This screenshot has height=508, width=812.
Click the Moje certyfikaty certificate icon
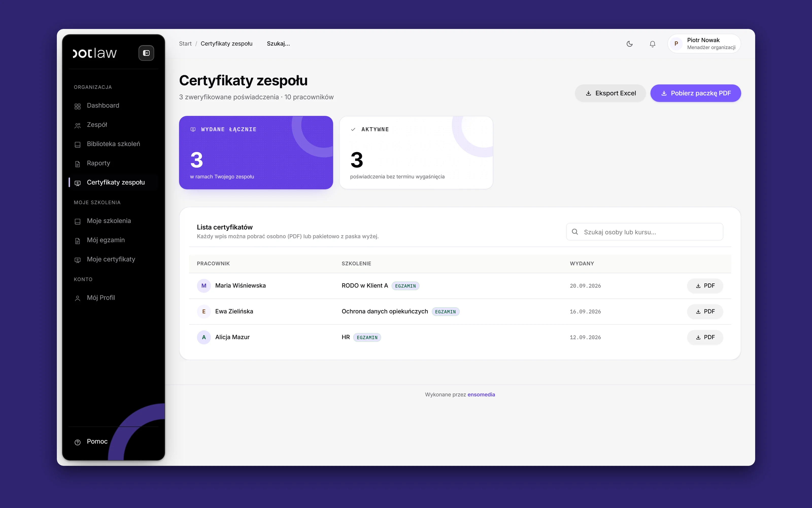click(x=77, y=260)
